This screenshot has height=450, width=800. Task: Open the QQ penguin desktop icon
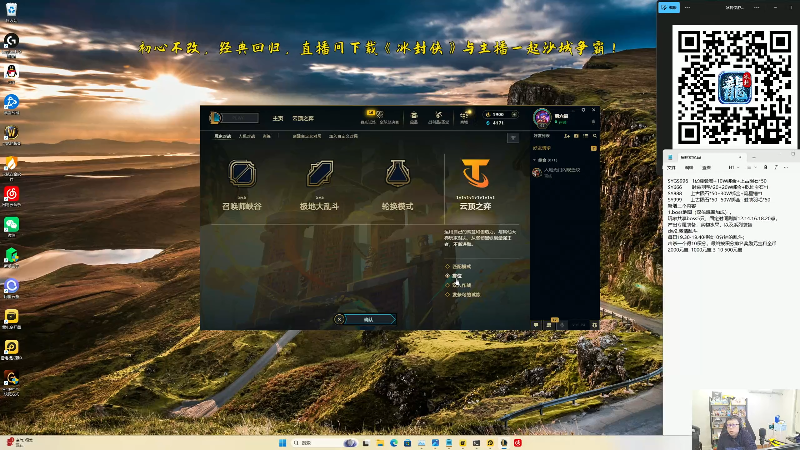(x=11, y=71)
